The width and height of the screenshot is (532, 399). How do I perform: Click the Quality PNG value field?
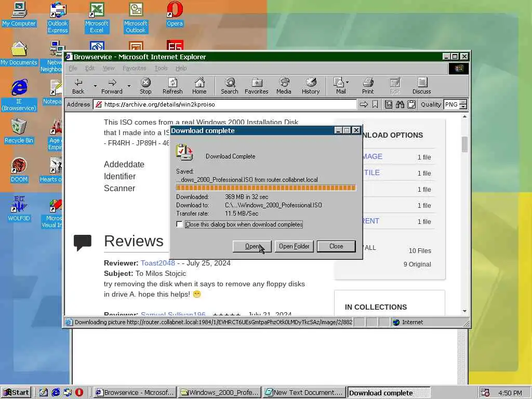click(451, 104)
